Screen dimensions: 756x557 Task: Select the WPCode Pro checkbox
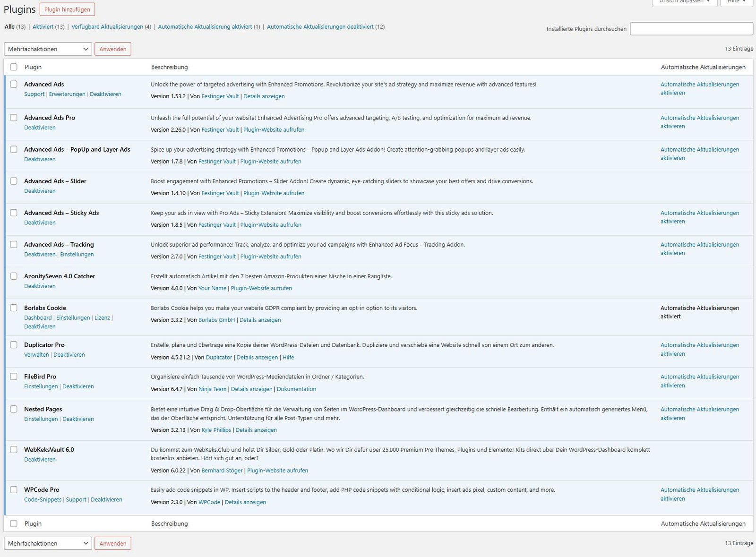[x=14, y=489]
